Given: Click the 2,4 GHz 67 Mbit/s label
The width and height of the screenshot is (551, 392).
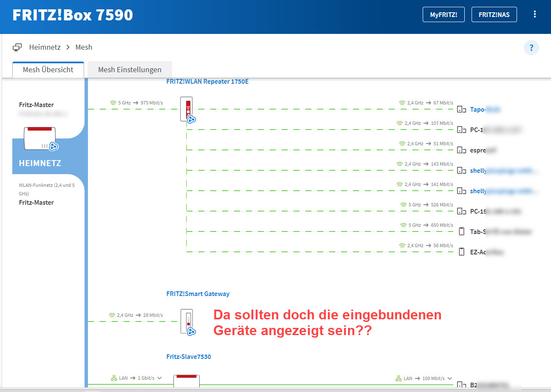Looking at the screenshot, I should [x=426, y=103].
